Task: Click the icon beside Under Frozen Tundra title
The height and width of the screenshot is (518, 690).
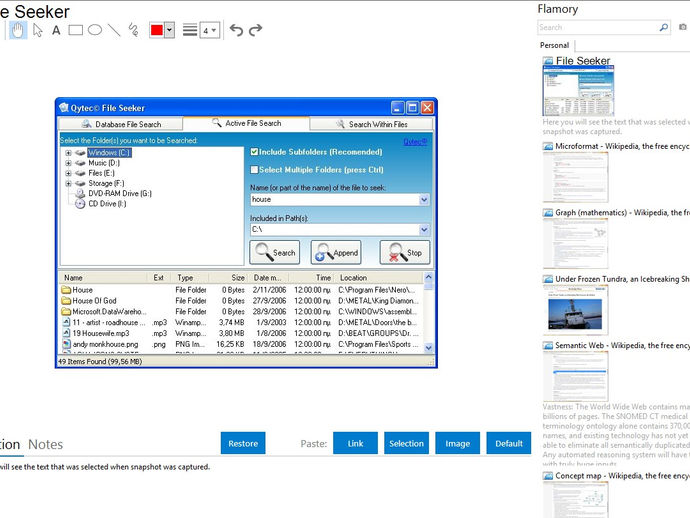Action: point(548,279)
